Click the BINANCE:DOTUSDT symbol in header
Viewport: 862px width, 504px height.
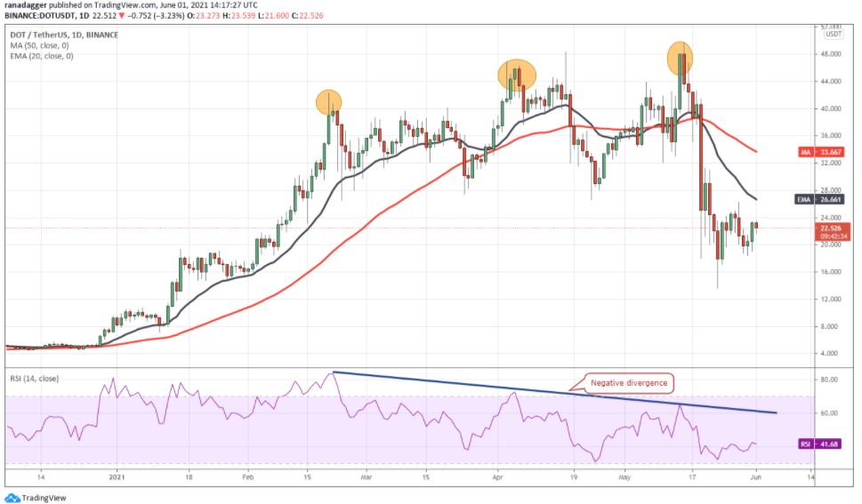(38, 15)
